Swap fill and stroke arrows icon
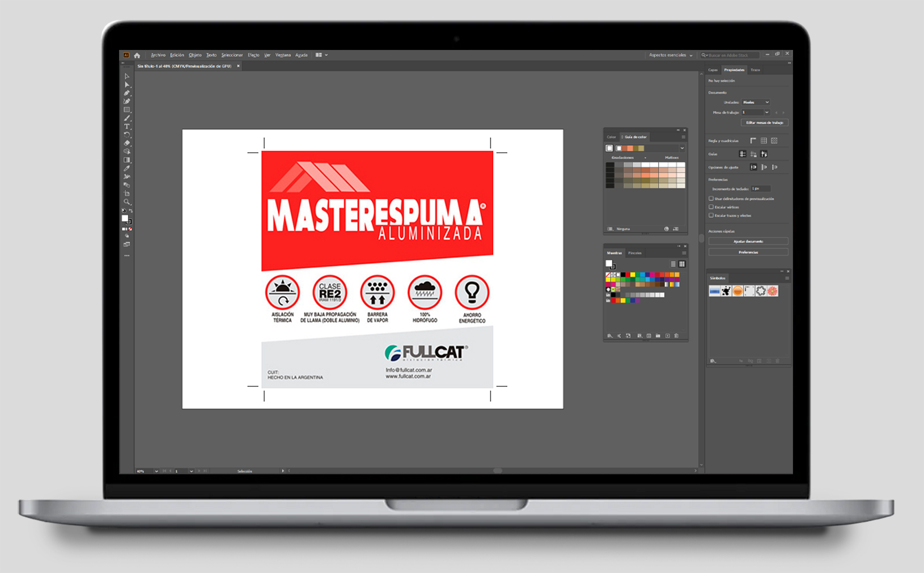The height and width of the screenshot is (573, 924). 130,211
